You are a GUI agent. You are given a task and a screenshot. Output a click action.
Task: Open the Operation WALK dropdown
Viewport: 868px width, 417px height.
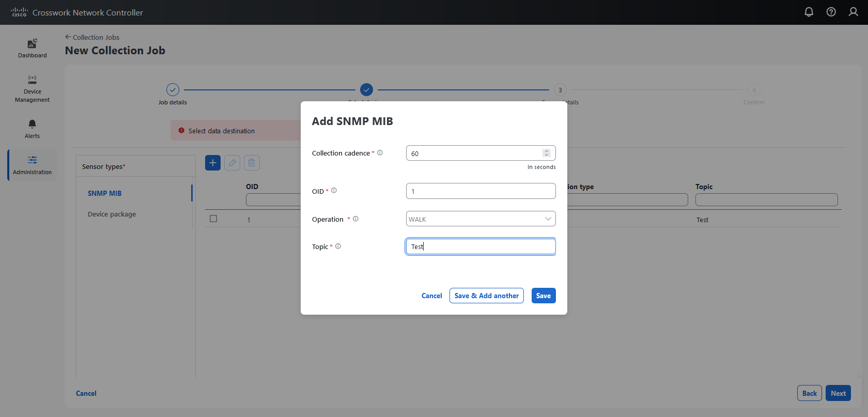click(x=481, y=219)
